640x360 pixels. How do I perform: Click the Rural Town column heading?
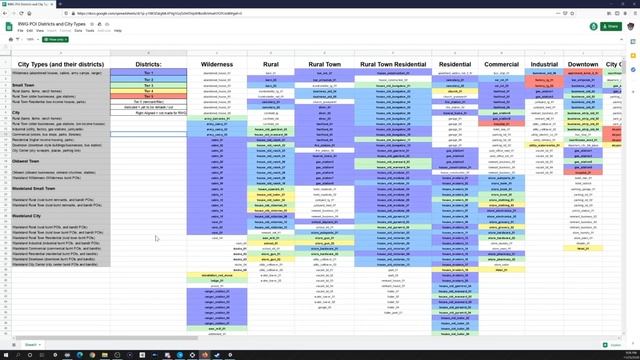(324, 64)
